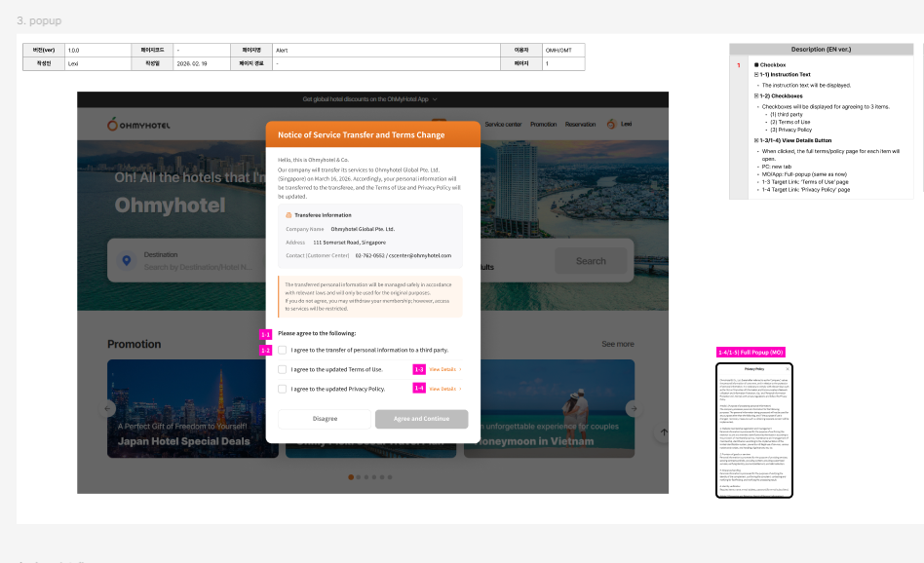This screenshot has width=924, height=563.
Task: Open the Promotion menu item
Action: [x=543, y=125]
